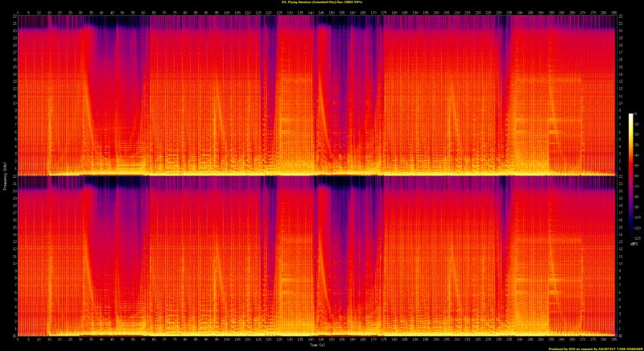Image resolution: width=644 pixels, height=351 pixels.
Task: Click the white top of the dBFS scale
Action: tap(631, 117)
